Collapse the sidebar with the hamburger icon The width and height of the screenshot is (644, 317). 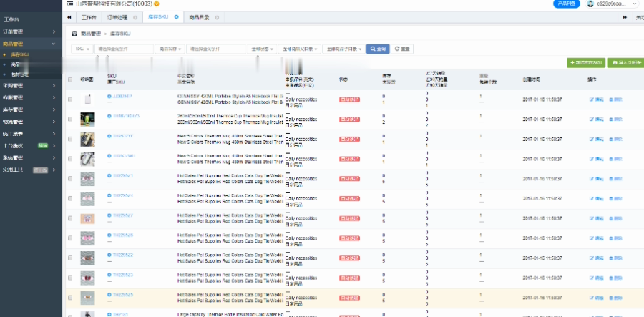[69, 4]
